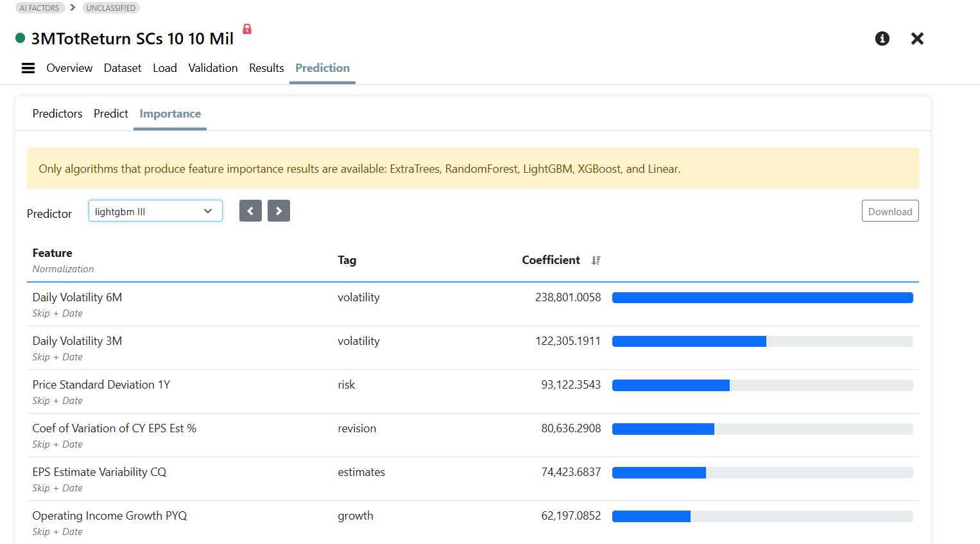
Task: Switch to the Predict sub-tab
Action: click(x=111, y=114)
